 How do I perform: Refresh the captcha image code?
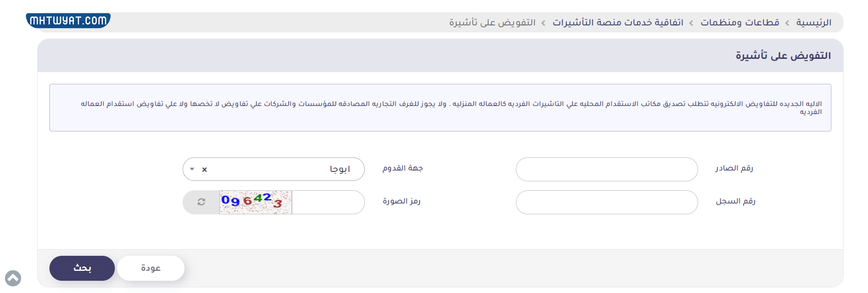point(201,202)
